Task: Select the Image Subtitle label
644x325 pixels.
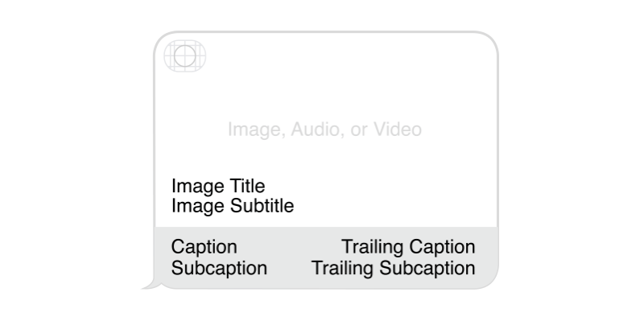Action: coord(233,206)
